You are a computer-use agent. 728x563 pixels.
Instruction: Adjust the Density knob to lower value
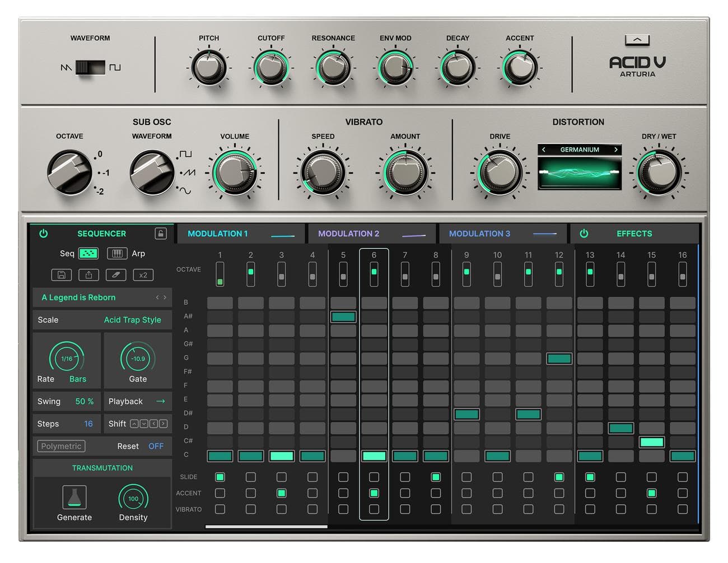[x=133, y=497]
